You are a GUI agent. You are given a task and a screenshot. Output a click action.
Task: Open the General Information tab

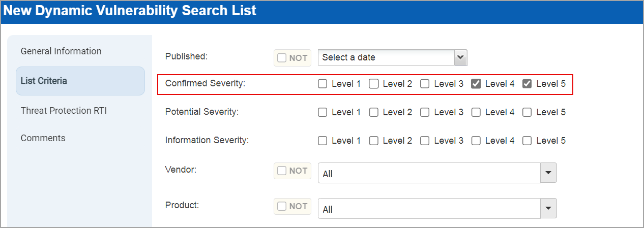coord(61,51)
